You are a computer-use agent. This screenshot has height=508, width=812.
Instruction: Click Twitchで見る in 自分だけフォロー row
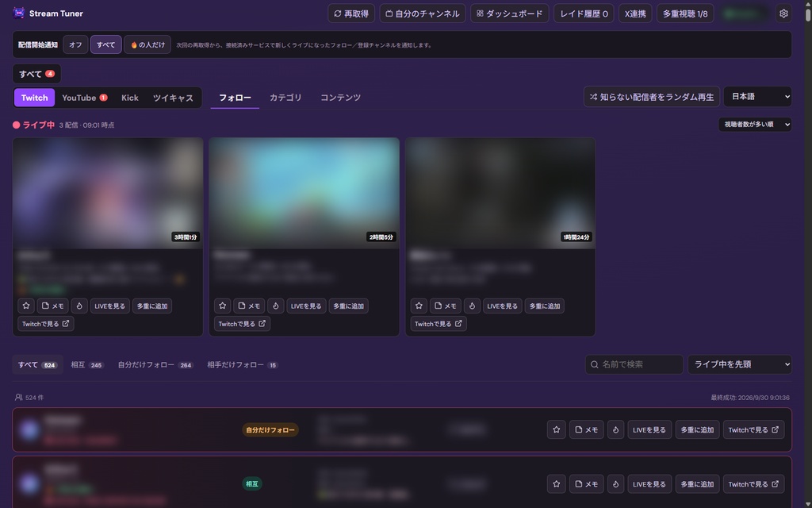[x=753, y=429]
